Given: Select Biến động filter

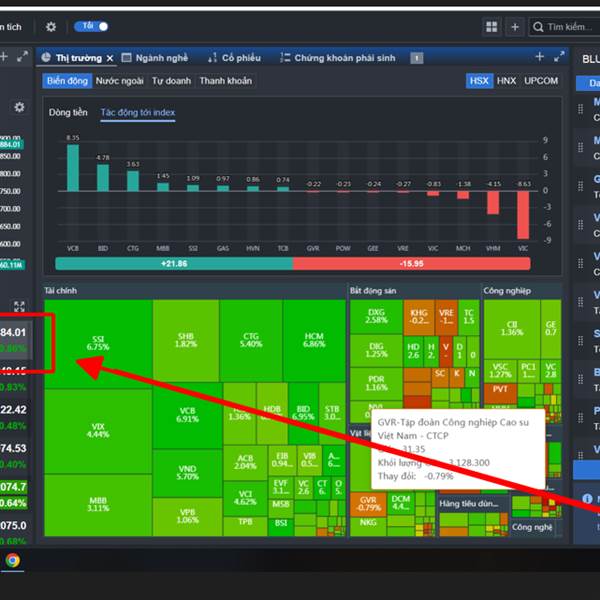Looking at the screenshot, I should point(67,81).
